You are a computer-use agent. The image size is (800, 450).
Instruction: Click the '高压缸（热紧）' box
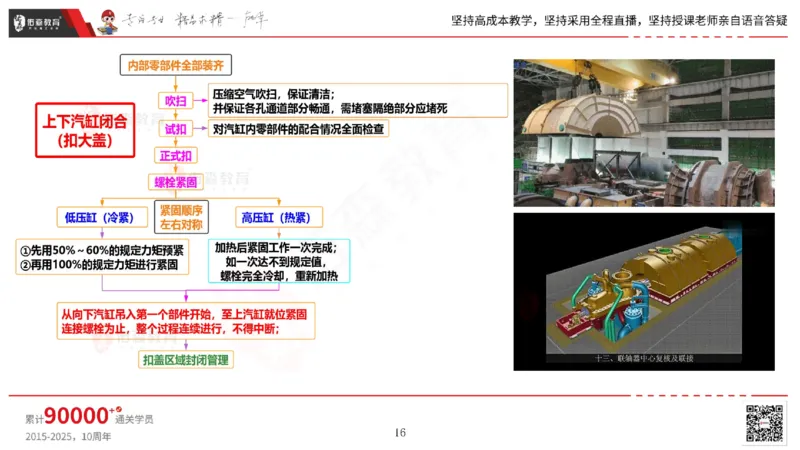tap(279, 217)
